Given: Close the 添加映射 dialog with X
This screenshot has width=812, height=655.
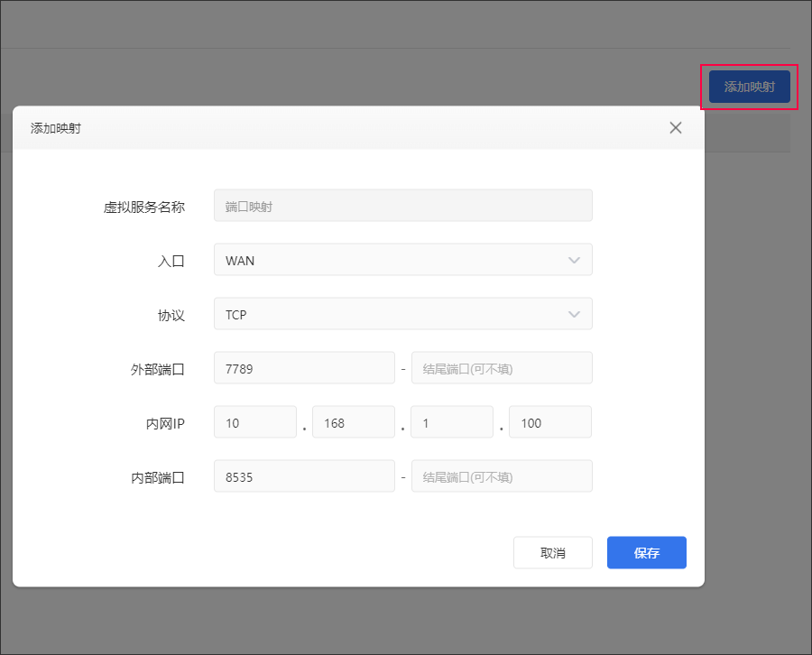Looking at the screenshot, I should [x=675, y=128].
